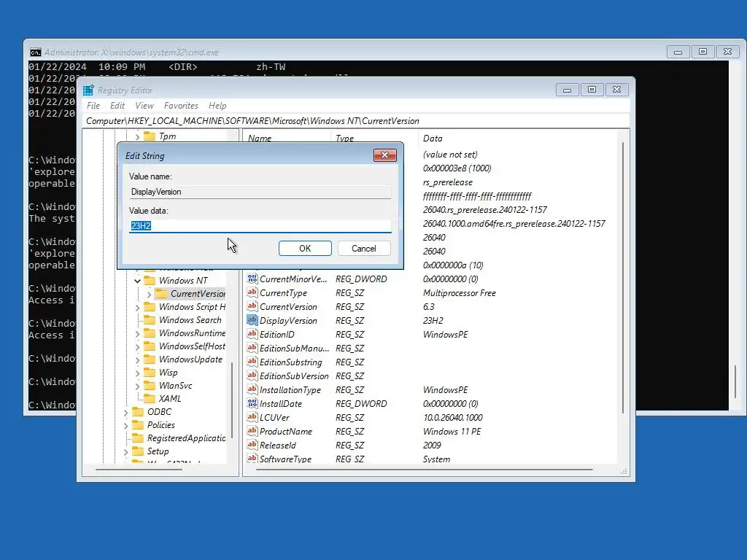The height and width of the screenshot is (560, 747).
Task: Click the EditionID string value icon
Action: [252, 334]
